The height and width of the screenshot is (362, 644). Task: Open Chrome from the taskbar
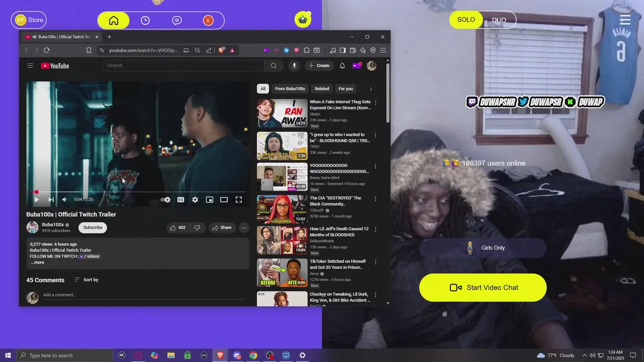click(x=253, y=355)
